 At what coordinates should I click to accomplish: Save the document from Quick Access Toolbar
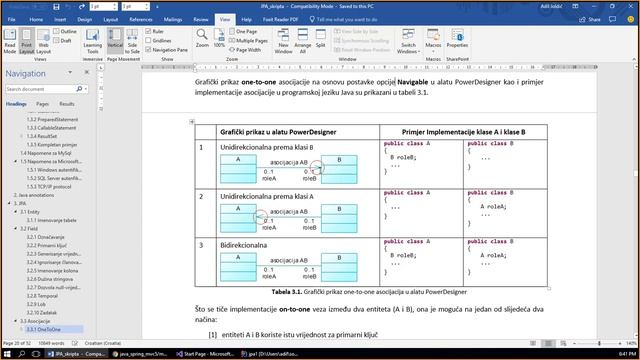pos(56,7)
